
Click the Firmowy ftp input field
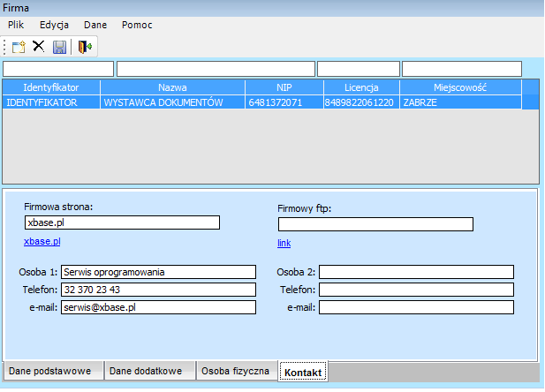(x=375, y=224)
